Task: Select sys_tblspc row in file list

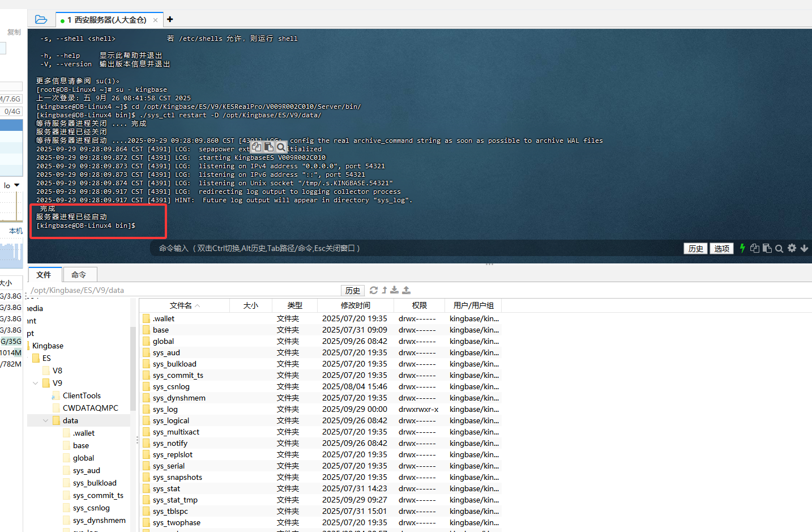Action: click(320, 511)
